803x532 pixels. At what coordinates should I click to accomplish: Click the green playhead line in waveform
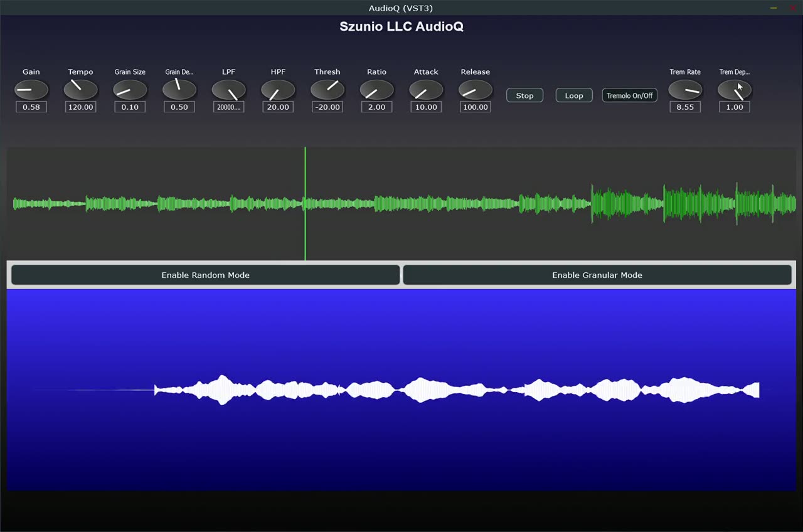click(306, 204)
